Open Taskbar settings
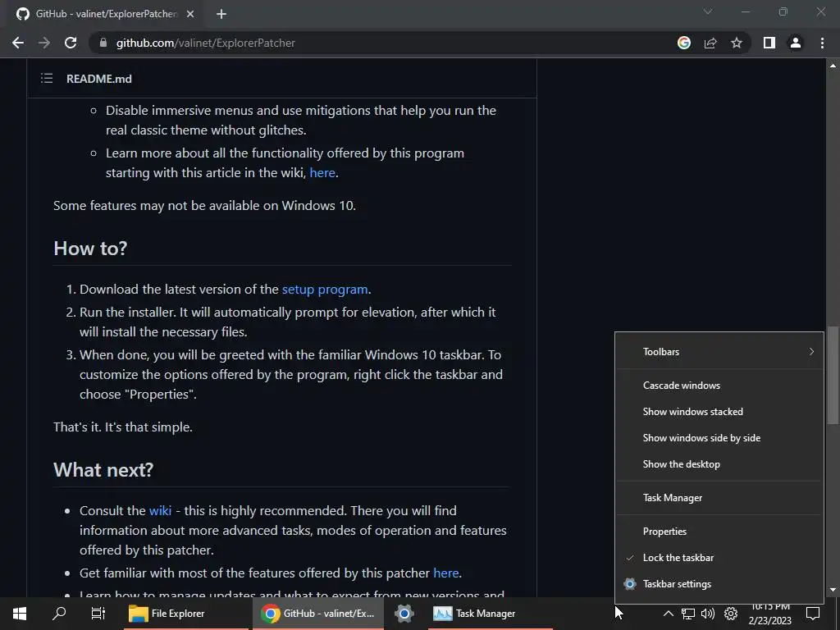The height and width of the screenshot is (630, 840). (719, 584)
